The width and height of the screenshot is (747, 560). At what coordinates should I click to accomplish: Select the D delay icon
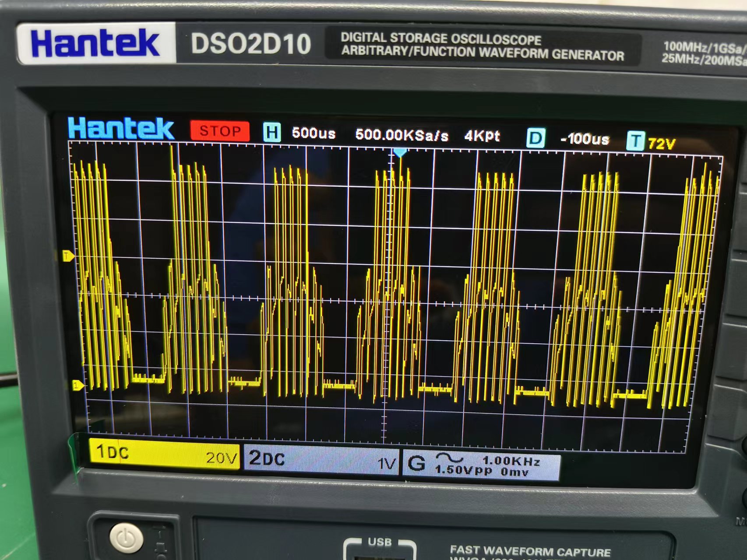[x=536, y=139]
